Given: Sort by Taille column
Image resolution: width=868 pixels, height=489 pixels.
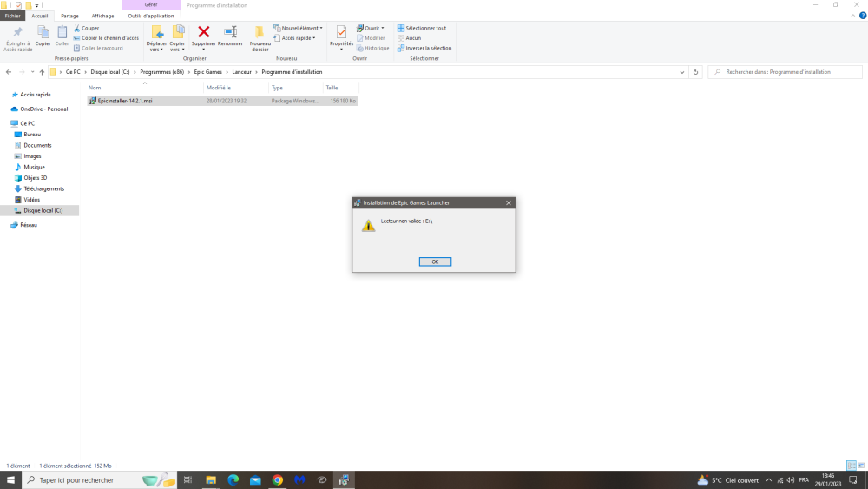Looking at the screenshot, I should (x=341, y=88).
